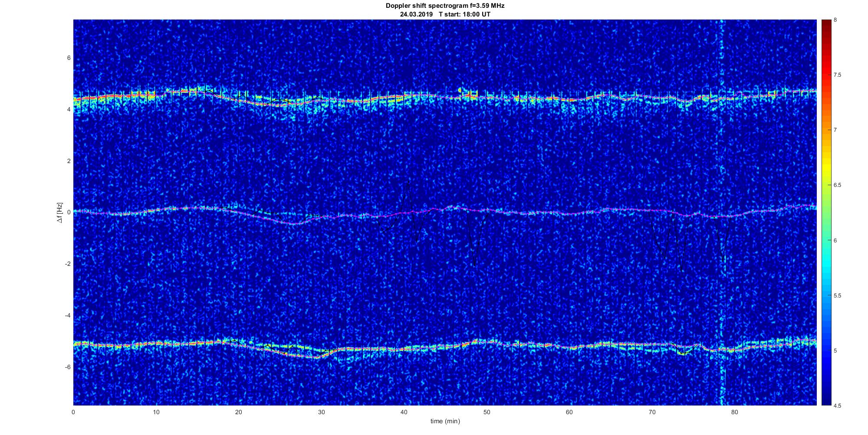Click the deepest black spike near 48 minutes
Viewport: 868px width, 435px height.
[474, 265]
